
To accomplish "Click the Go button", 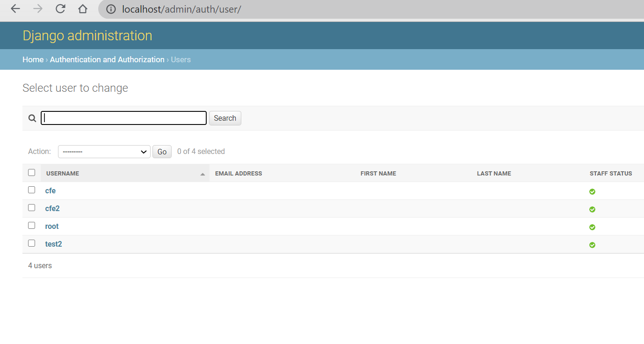I will coord(162,152).
